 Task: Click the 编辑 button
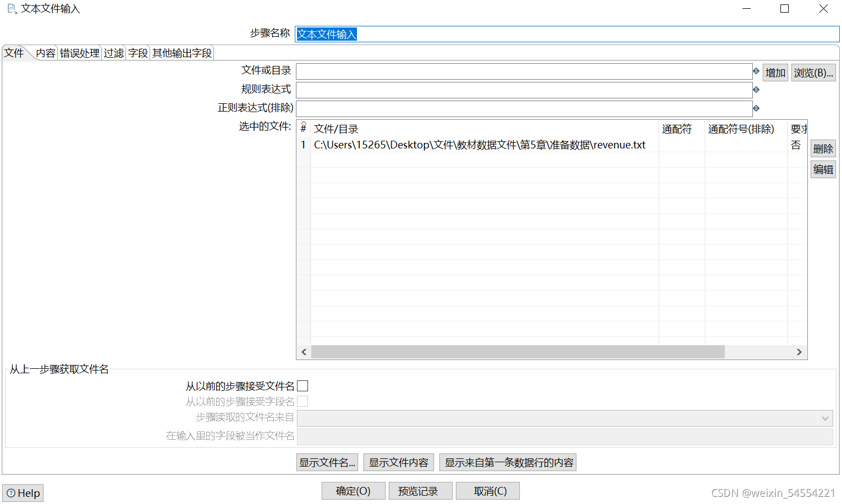pyautogui.click(x=823, y=169)
